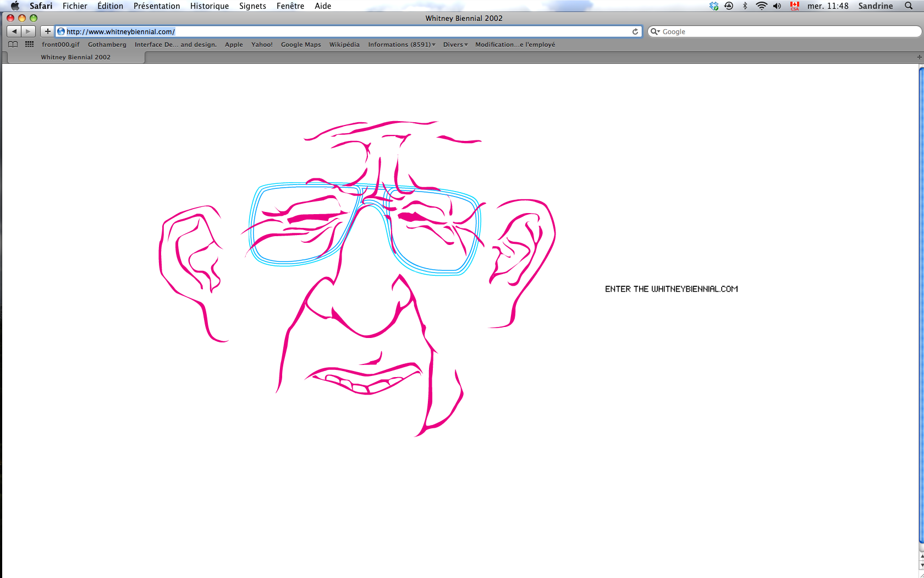The image size is (924, 578).
Task: Click the vertical page scrollbar
Action: [x=921, y=306]
